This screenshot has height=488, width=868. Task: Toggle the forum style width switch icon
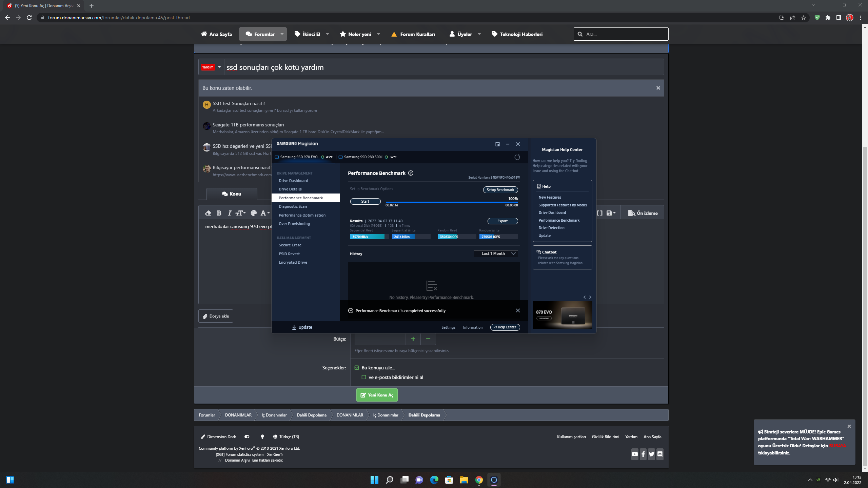point(247,437)
